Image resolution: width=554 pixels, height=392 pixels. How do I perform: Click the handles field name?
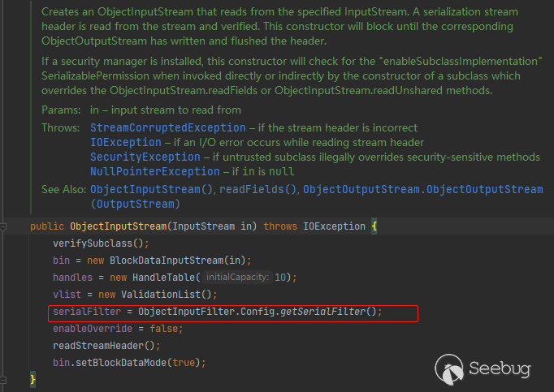point(72,278)
